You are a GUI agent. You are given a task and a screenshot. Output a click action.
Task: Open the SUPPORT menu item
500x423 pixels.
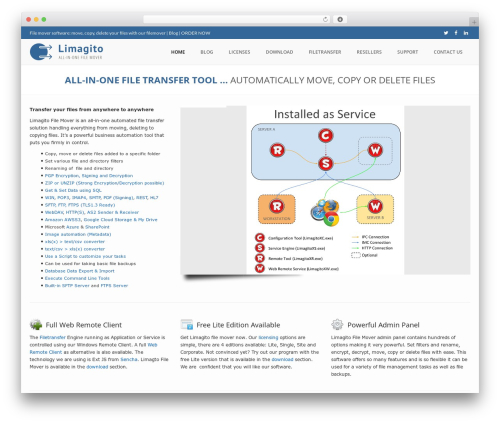point(407,52)
